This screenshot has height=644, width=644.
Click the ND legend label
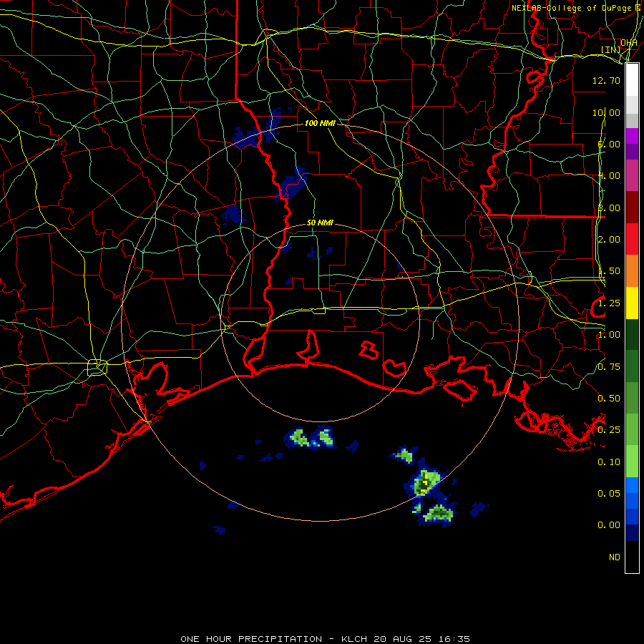[x=615, y=557]
